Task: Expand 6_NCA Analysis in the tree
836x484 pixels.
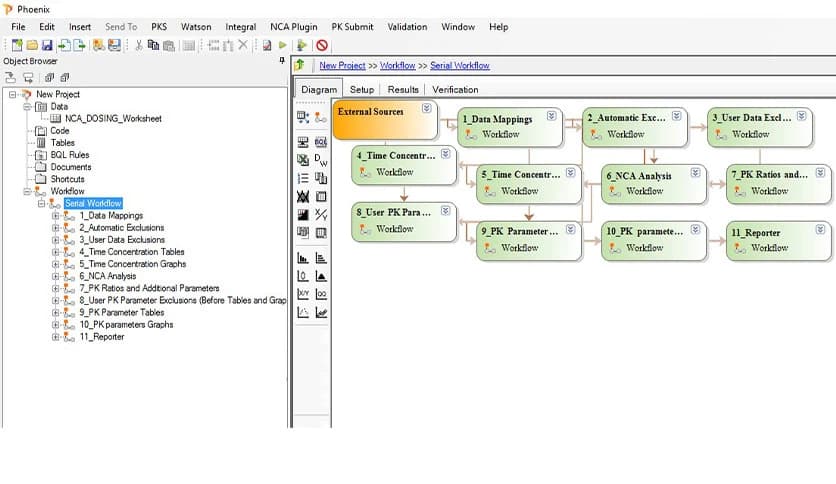Action: [56, 276]
